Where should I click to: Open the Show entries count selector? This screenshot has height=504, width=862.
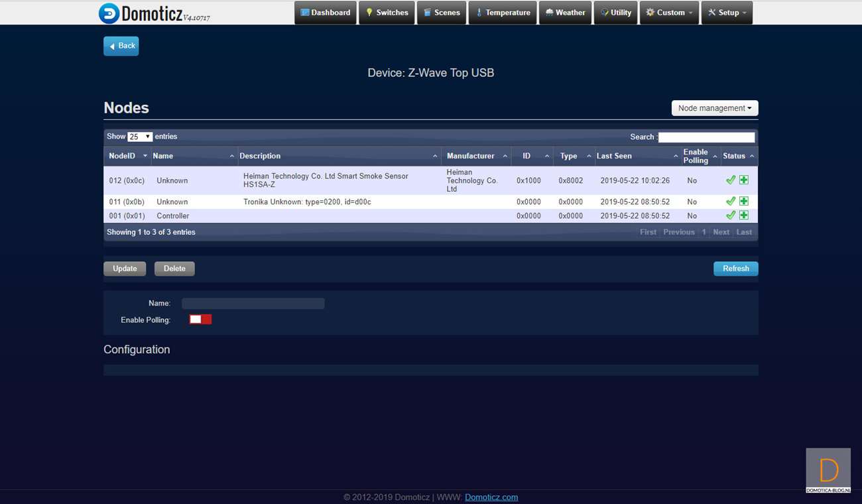click(140, 137)
